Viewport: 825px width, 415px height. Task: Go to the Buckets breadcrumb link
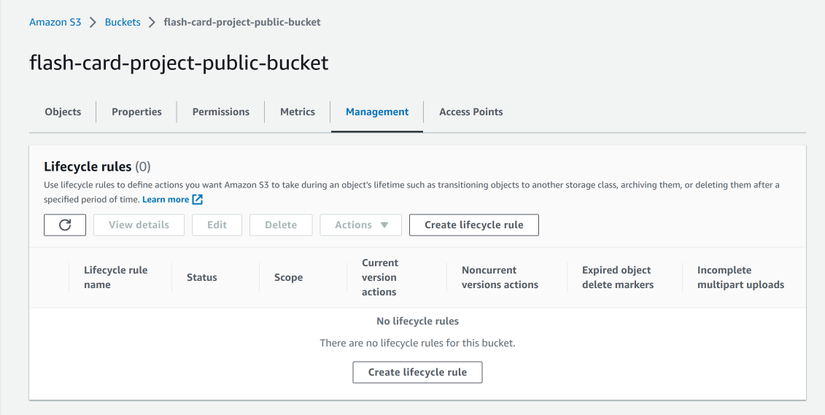[x=123, y=22]
